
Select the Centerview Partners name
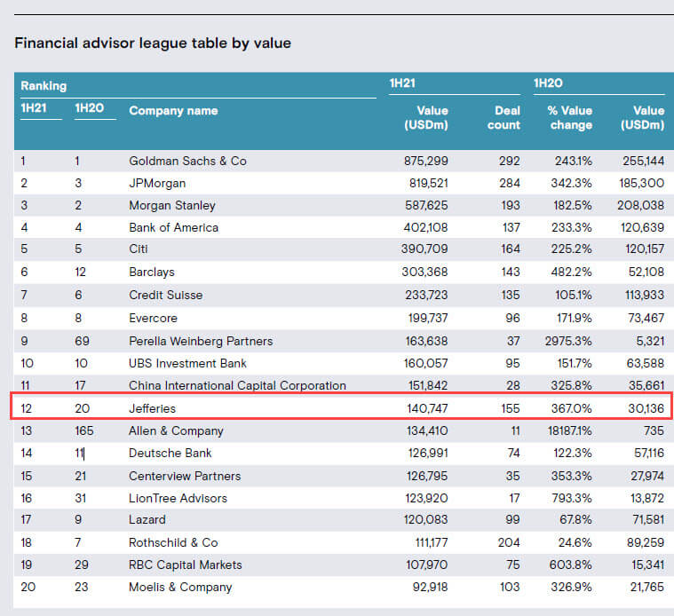185,477
